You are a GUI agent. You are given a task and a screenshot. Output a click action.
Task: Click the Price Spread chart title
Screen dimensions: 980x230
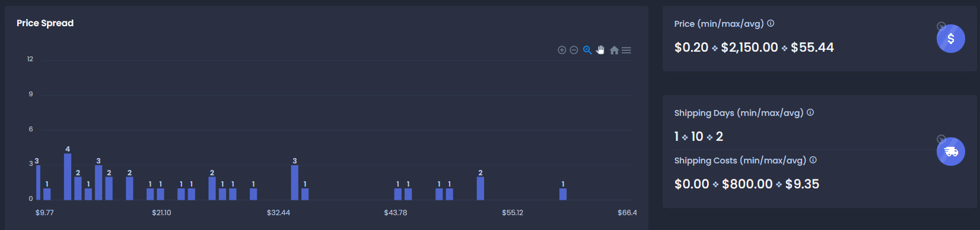(x=45, y=23)
